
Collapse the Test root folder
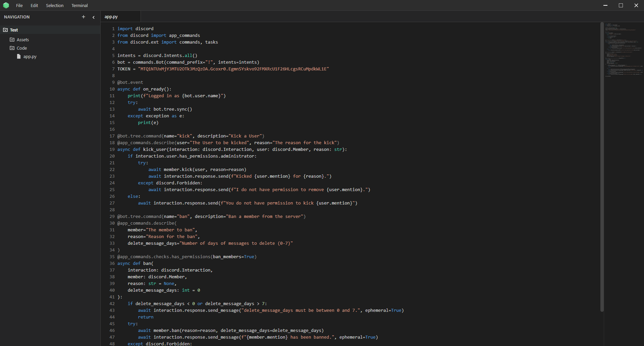pyautogui.click(x=14, y=30)
